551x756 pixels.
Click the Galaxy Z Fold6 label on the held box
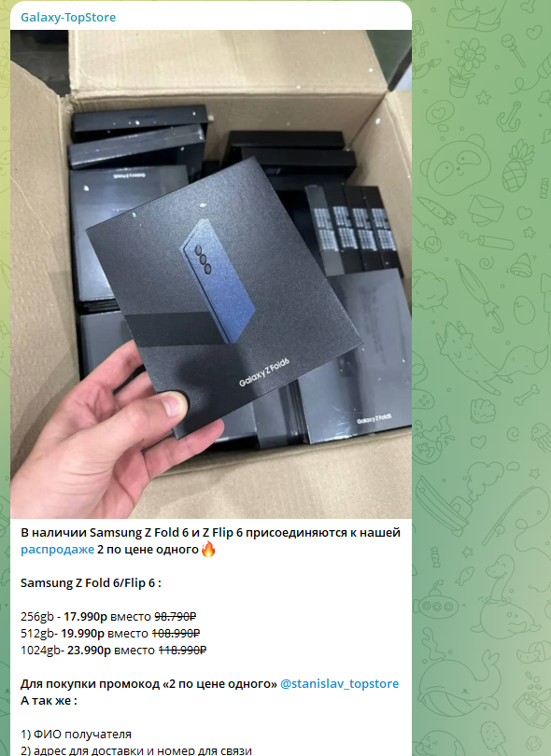[264, 372]
